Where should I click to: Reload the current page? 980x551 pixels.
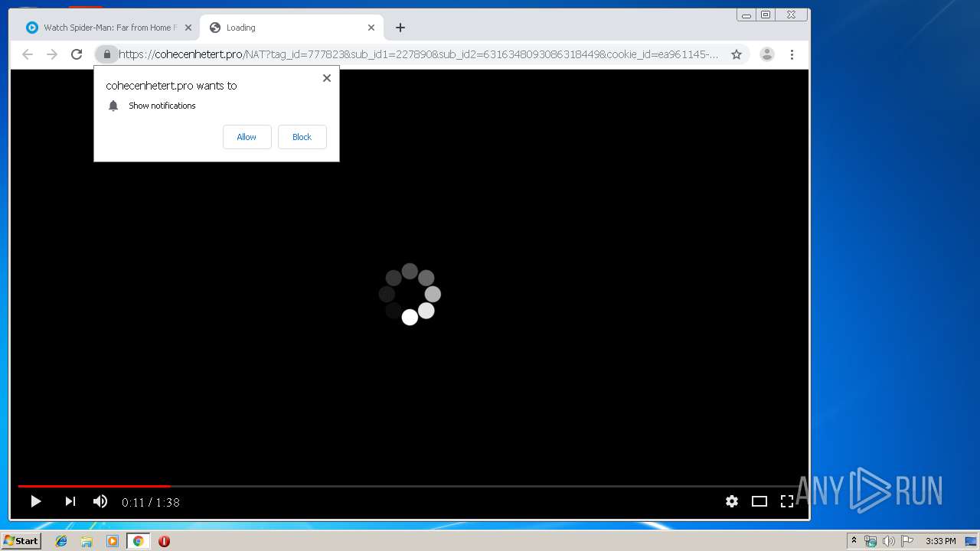pos(77,54)
